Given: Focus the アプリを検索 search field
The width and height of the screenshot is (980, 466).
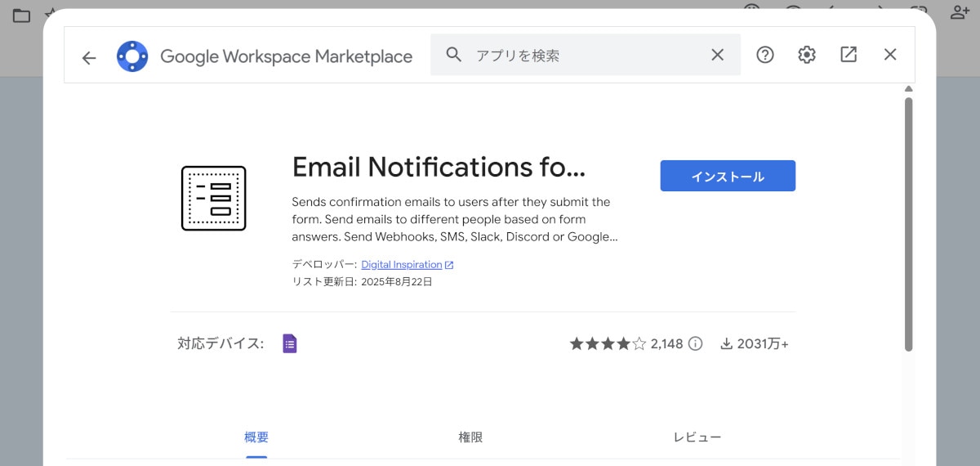Looking at the screenshot, I should (586, 55).
